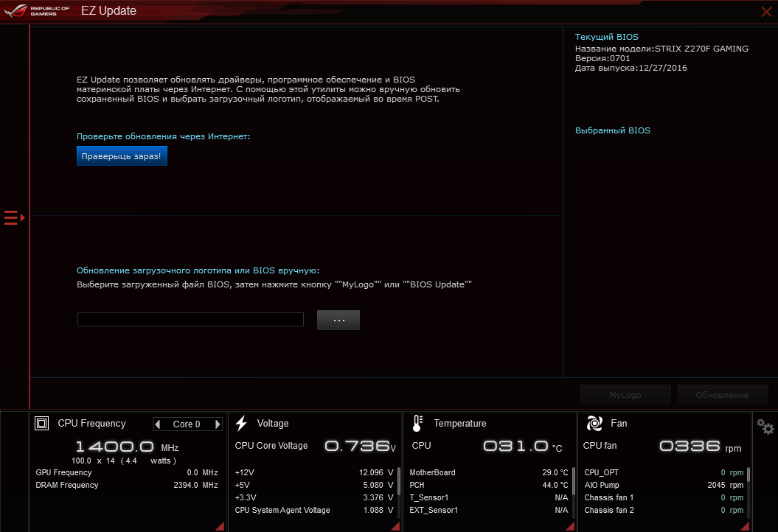This screenshot has width=778, height=532.
Task: Switch to previous core with left arrow
Action: tap(158, 424)
